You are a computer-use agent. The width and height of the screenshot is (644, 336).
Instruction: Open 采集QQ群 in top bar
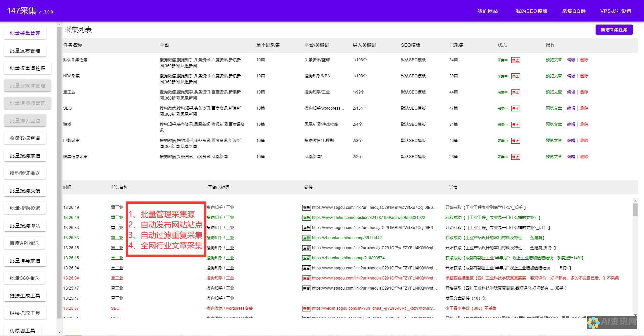click(574, 11)
